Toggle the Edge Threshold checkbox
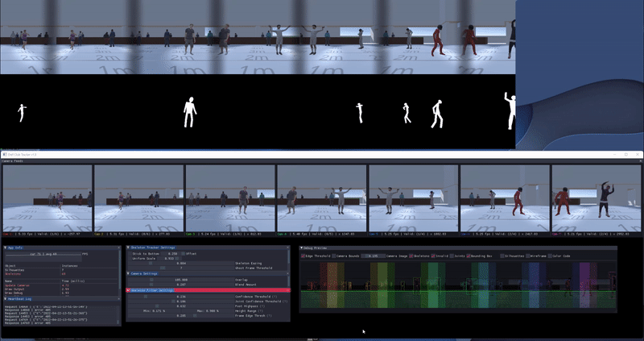This screenshot has height=341, width=644. pyautogui.click(x=303, y=256)
